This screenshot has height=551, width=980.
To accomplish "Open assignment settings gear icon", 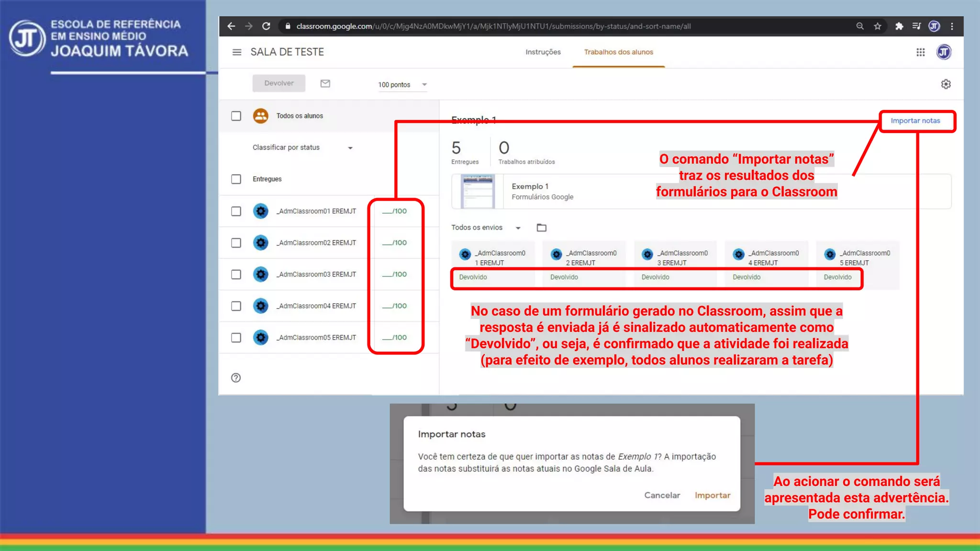I will coord(946,84).
